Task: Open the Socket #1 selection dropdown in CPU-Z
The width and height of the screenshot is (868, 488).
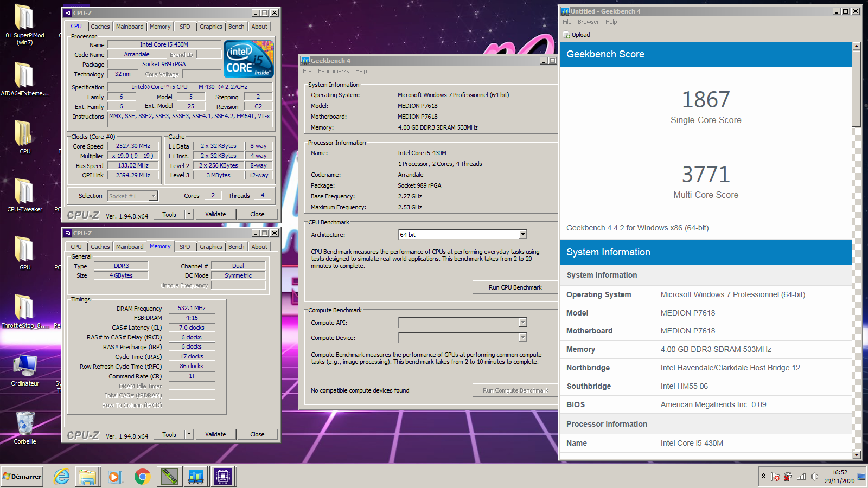Action: tap(154, 196)
